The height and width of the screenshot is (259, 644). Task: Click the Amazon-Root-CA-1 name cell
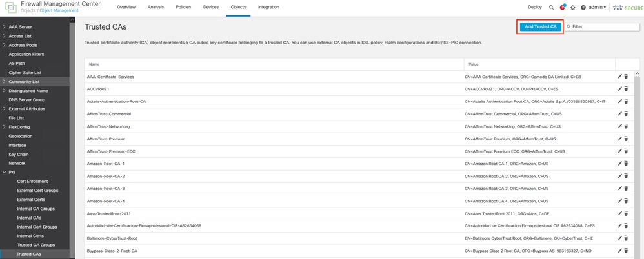pyautogui.click(x=106, y=164)
